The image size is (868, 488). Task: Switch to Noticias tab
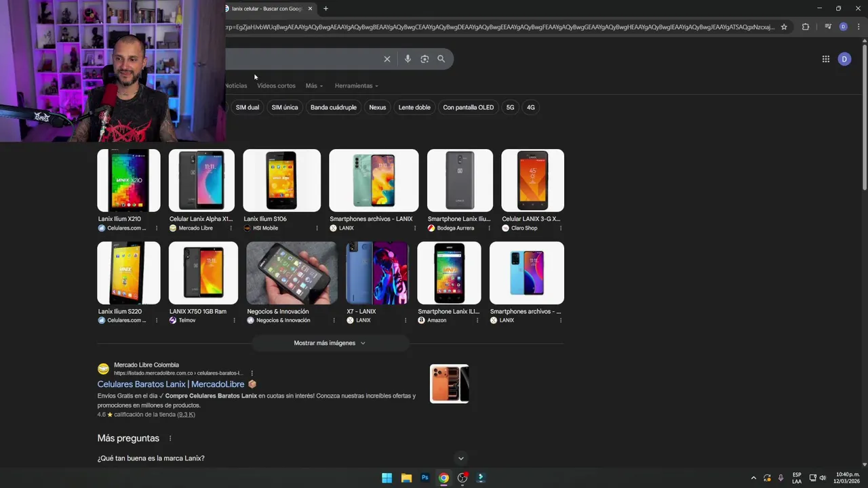(236, 86)
